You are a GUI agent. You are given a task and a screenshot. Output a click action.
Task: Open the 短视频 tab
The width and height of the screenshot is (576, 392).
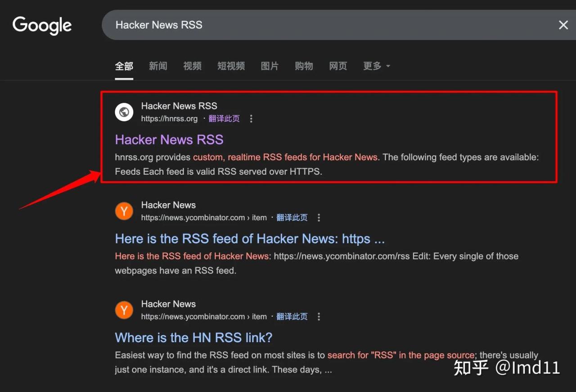tap(231, 66)
